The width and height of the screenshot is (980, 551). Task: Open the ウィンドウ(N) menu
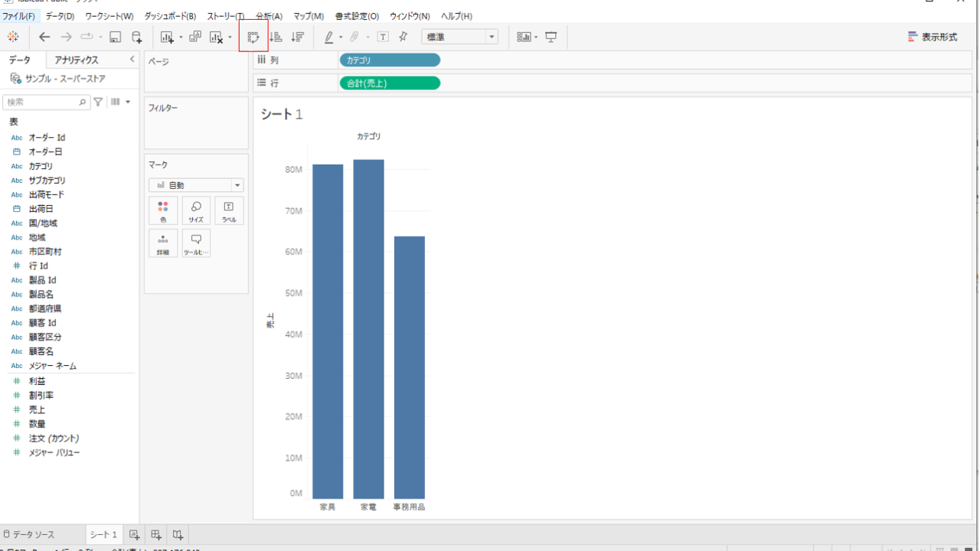[x=410, y=16]
